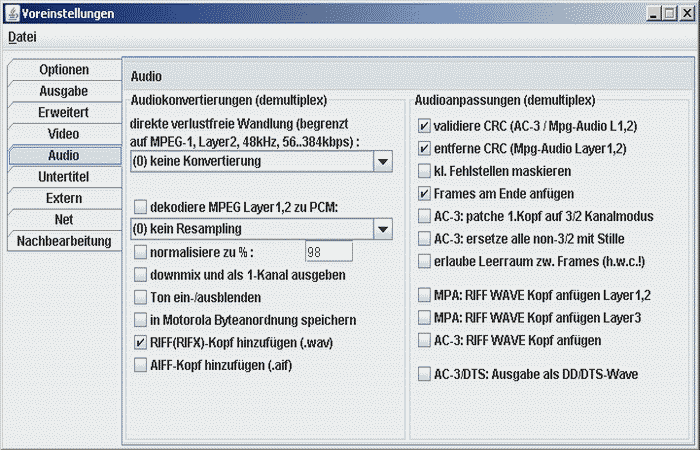Switch to the Erweitert tab
Screen dimensions: 700x450
pyautogui.click(x=64, y=113)
